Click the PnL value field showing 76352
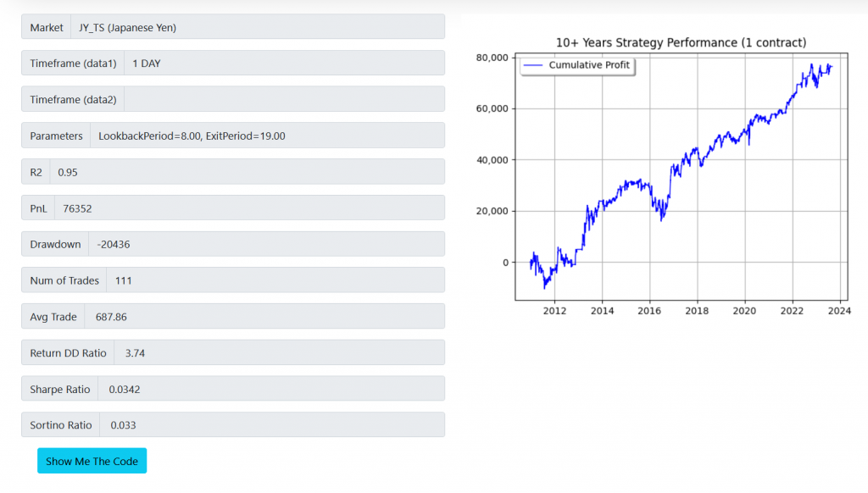868x493 pixels. 248,208
